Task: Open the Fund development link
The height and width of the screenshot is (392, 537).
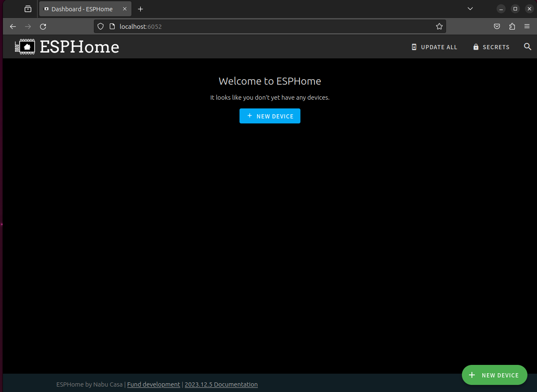Action: click(x=154, y=384)
